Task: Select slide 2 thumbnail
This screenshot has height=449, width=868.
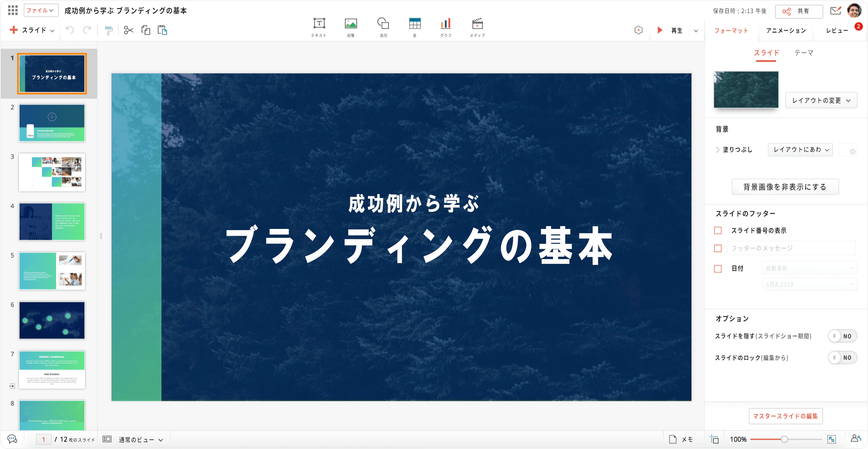Action: pyautogui.click(x=52, y=123)
